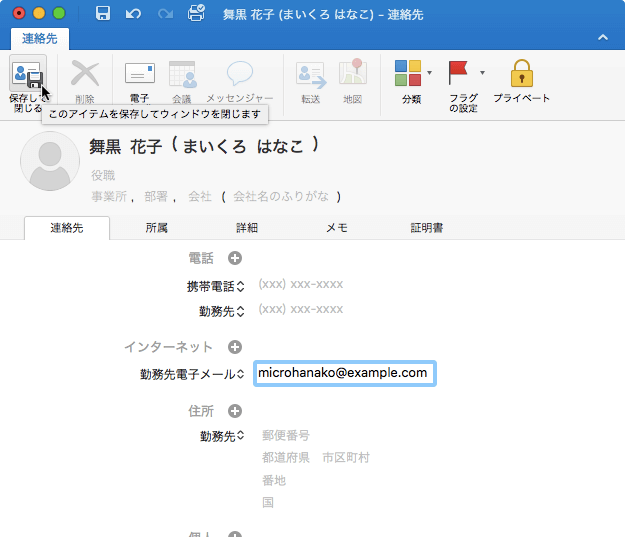Screen dimensions: 625x537
Task: Click the contact photo placeholder avatar
Action: coord(50,161)
